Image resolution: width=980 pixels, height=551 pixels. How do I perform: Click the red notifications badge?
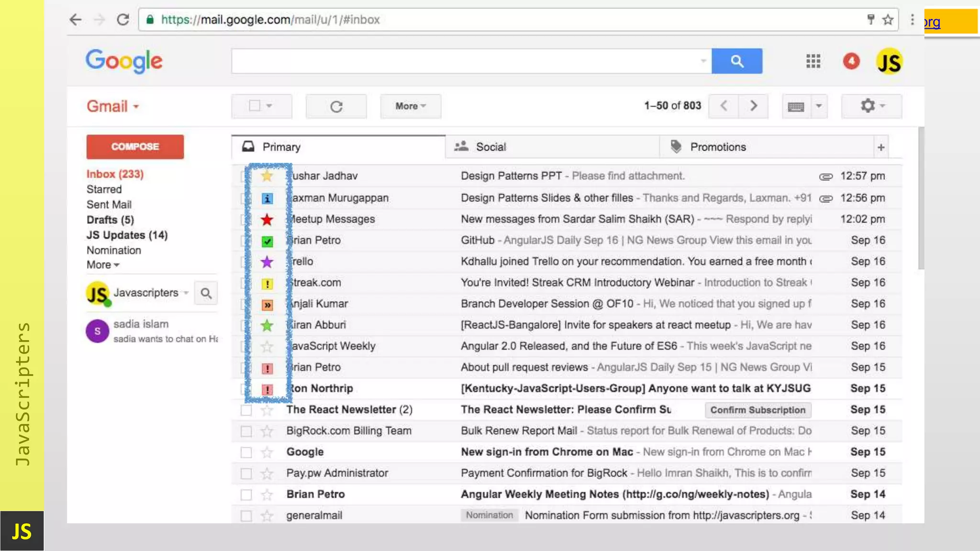(x=851, y=61)
